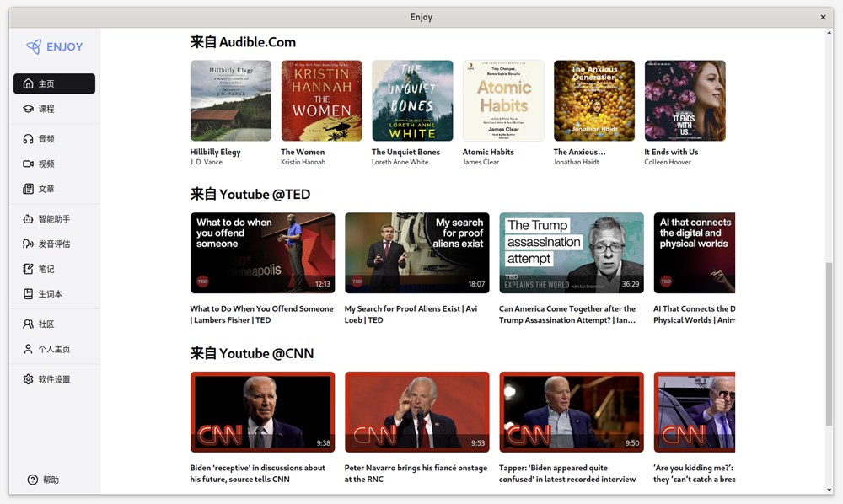843x504 pixels.
Task: Click the gear icon for 软件设置
Action: coord(28,378)
